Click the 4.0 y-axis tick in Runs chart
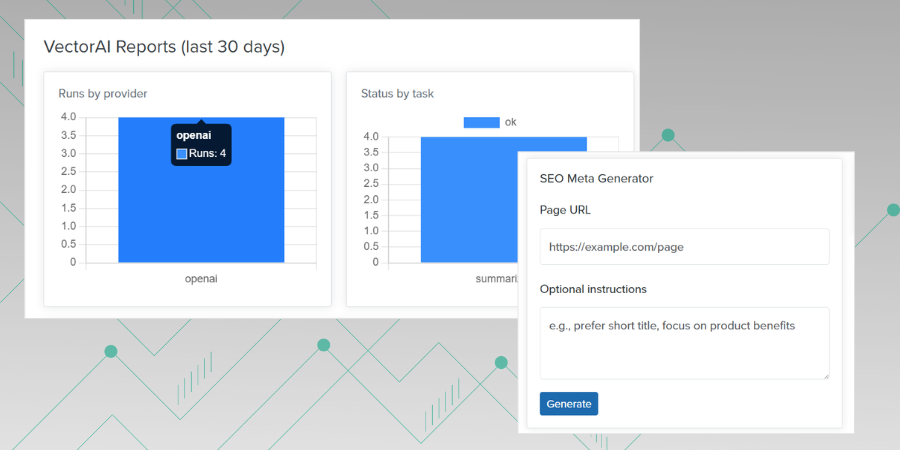The image size is (900, 450). (68, 117)
